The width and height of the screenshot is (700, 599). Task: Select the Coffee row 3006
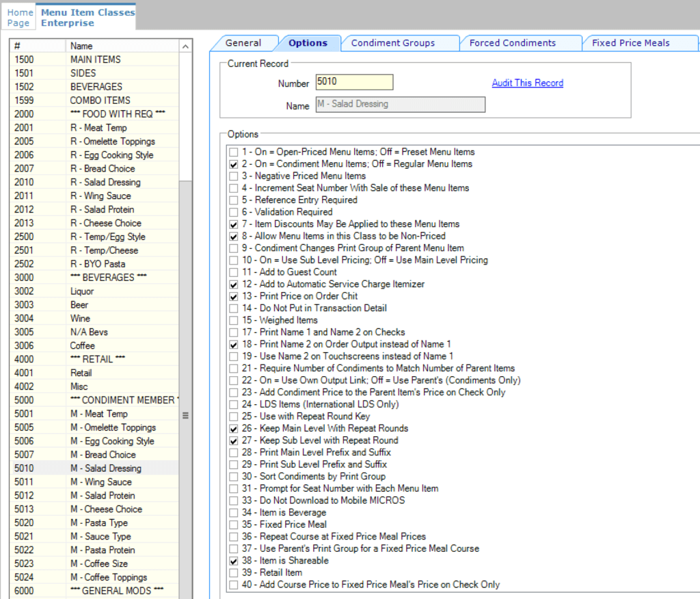[x=94, y=346]
